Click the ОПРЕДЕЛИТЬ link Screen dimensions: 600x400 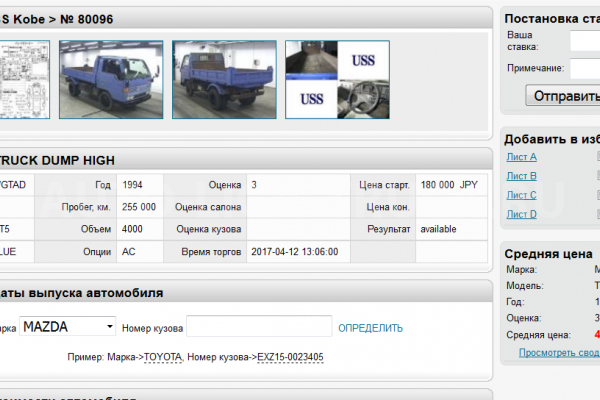[x=370, y=328]
